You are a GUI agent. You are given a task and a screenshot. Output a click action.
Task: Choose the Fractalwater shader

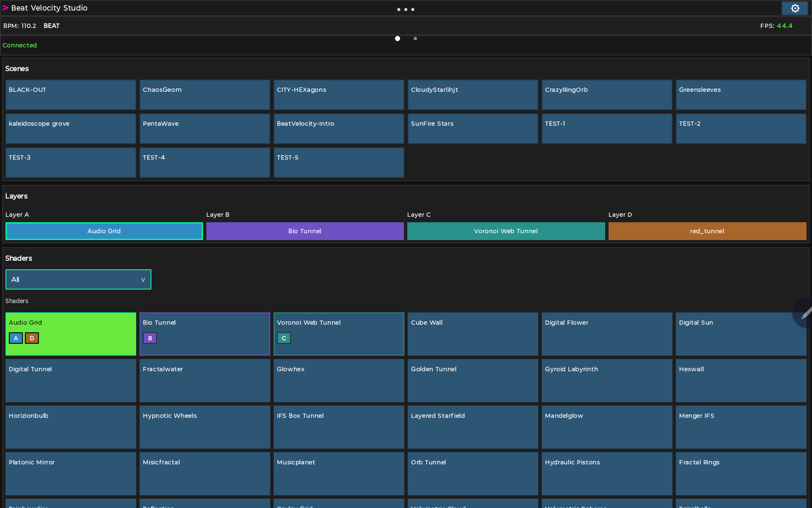(205, 381)
